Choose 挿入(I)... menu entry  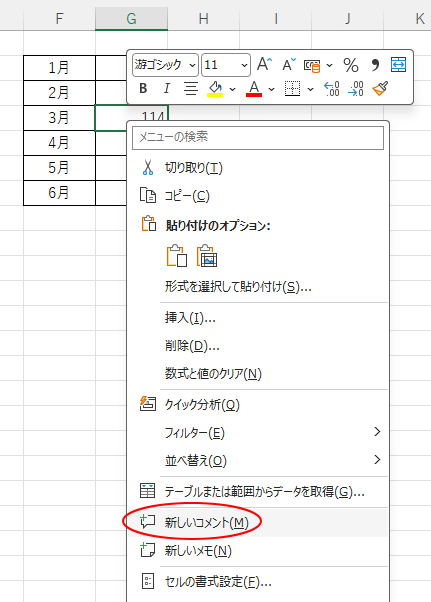tap(258, 318)
